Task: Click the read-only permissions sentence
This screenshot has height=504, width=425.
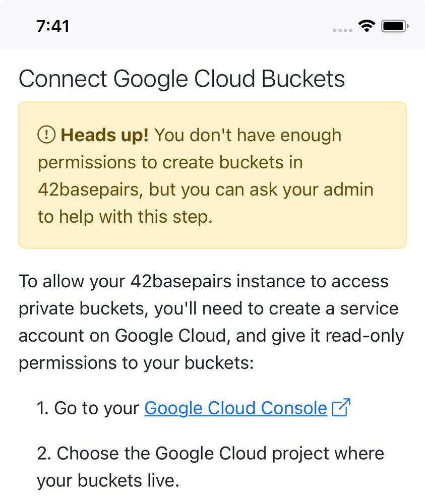Action: 211,349
